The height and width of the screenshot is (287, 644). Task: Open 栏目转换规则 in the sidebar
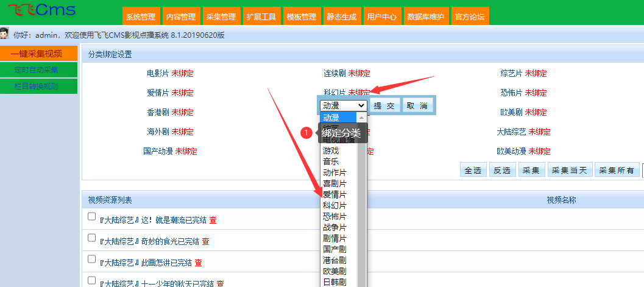click(x=36, y=87)
